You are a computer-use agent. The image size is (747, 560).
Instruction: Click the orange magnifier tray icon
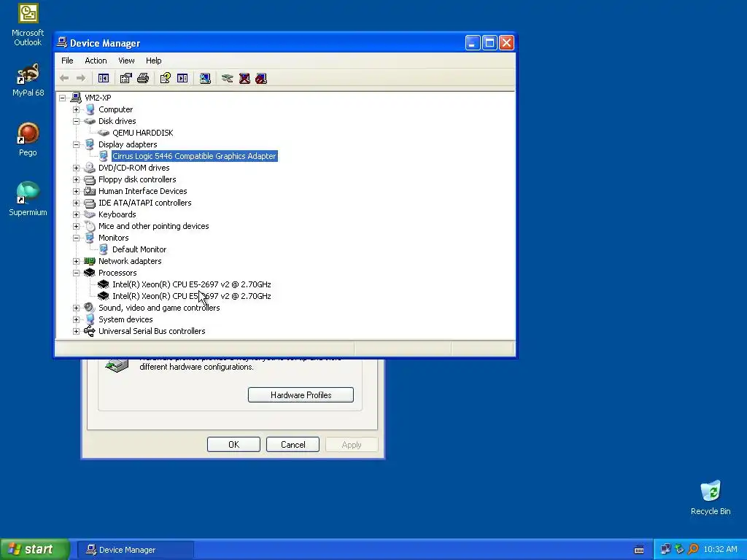[x=693, y=550]
